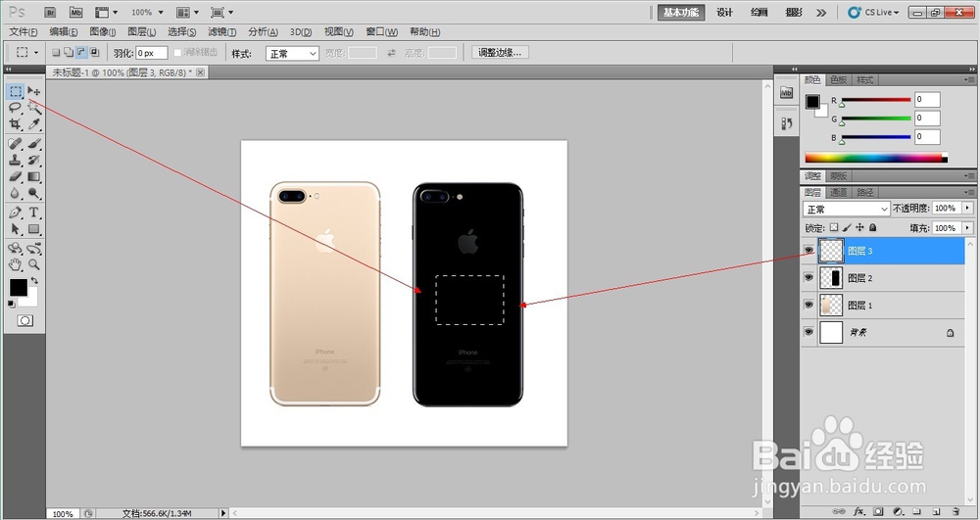Screen dimensions: 980x520
Task: Delete the selected layer
Action: click(x=955, y=511)
